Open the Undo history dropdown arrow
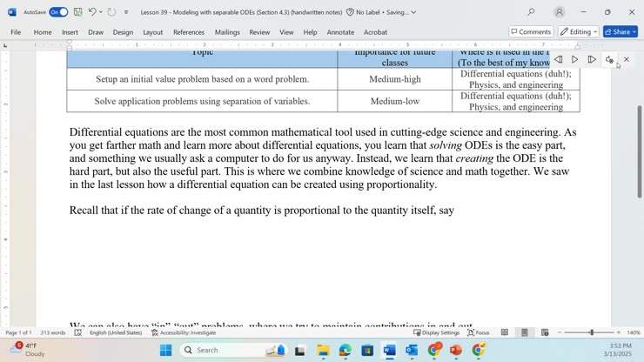The height and width of the screenshot is (362, 644). (101, 12)
